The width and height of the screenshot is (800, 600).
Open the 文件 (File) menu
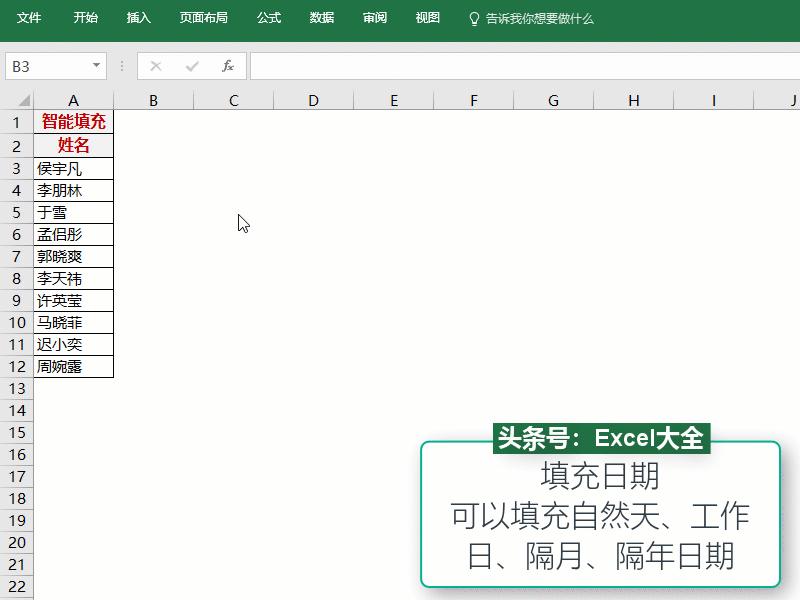(29, 17)
